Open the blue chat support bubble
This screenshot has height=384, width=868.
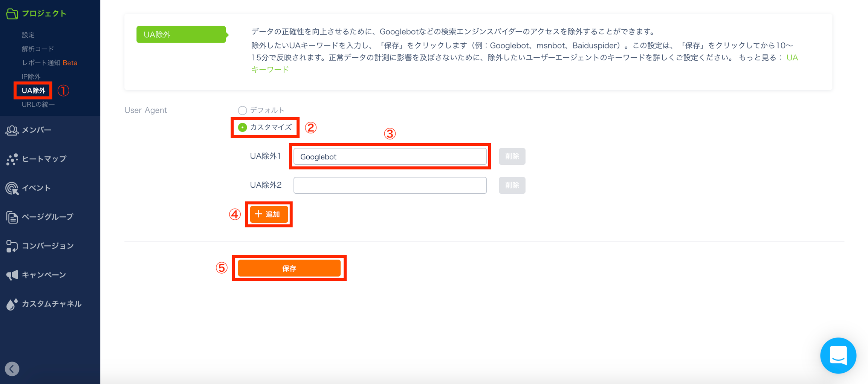[x=838, y=355]
